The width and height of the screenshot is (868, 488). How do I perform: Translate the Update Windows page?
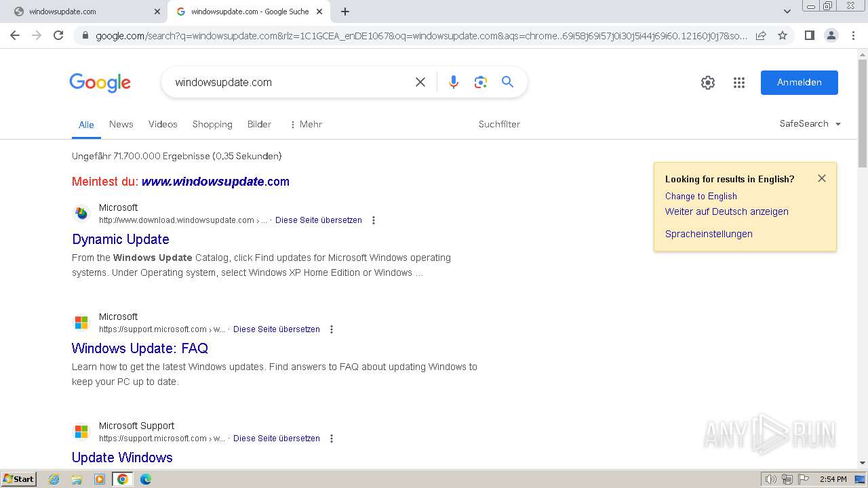[x=277, y=439]
